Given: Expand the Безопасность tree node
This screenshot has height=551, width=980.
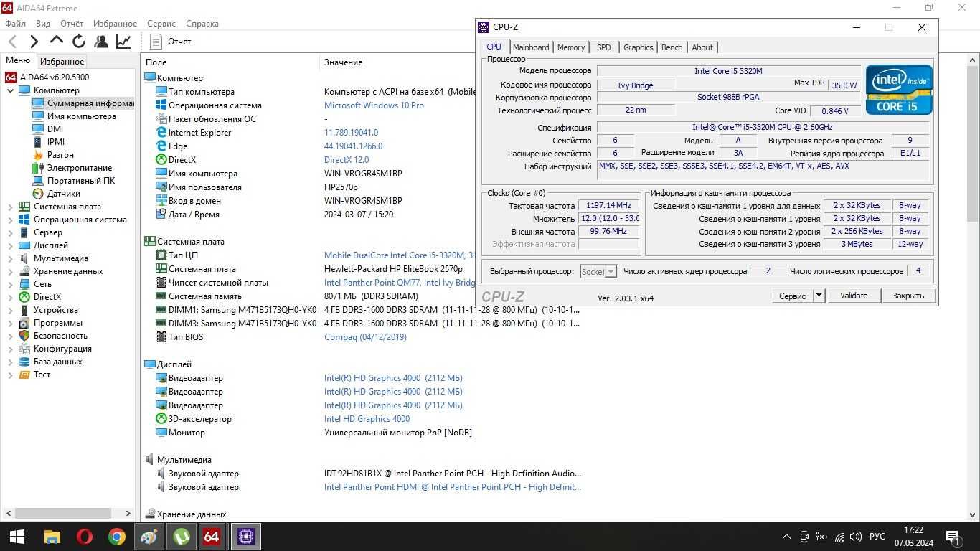Looking at the screenshot, I should [x=11, y=336].
